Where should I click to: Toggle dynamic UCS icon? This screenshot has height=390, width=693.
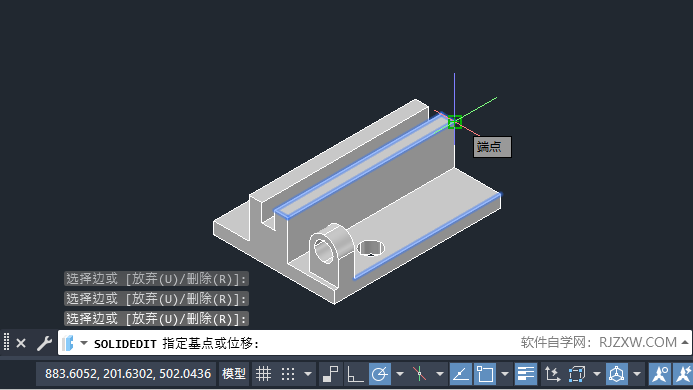point(552,374)
